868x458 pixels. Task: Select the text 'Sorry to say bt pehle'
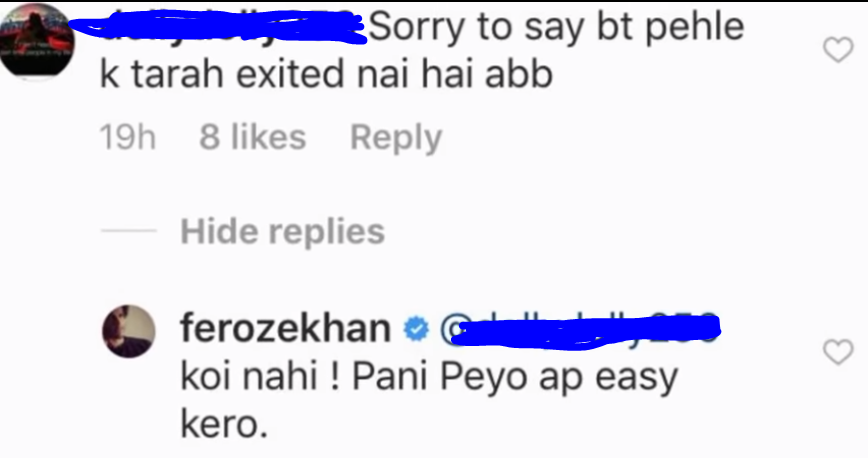[x=556, y=28]
